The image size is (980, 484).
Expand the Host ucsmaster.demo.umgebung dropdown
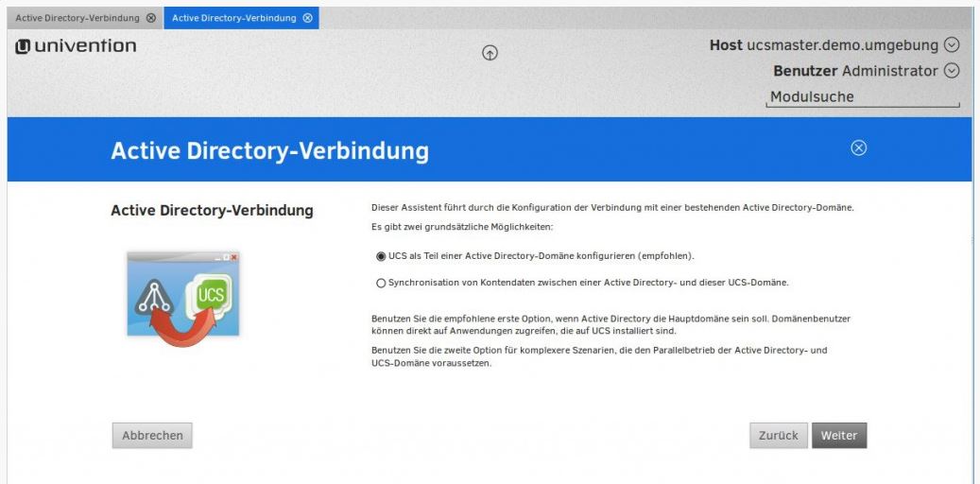coord(952,45)
